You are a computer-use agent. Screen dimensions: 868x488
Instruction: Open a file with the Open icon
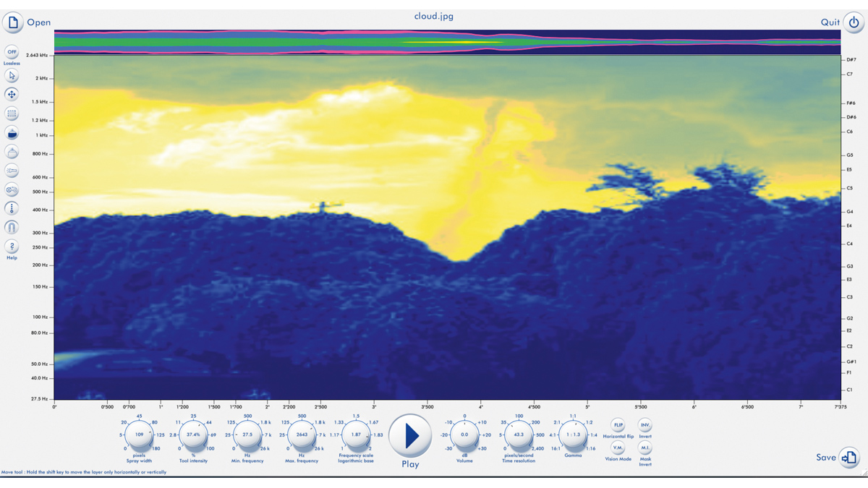(13, 22)
